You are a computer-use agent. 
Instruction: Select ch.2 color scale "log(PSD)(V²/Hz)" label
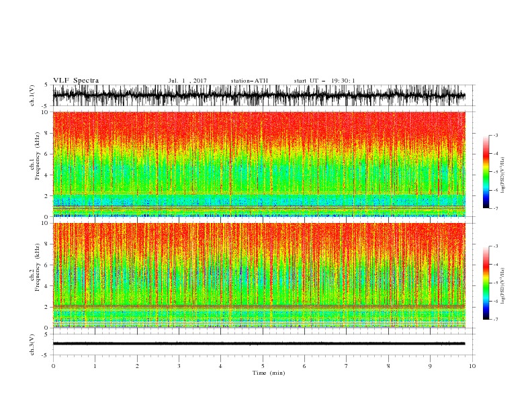coord(503,285)
